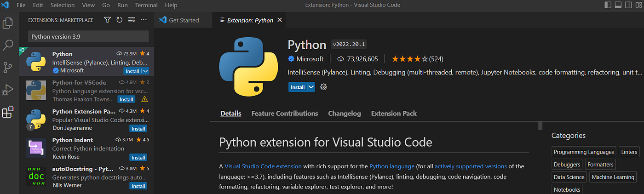The width and height of the screenshot is (644, 194).
Task: Toggle the secondary sidebar layout button
Action: (628, 5)
